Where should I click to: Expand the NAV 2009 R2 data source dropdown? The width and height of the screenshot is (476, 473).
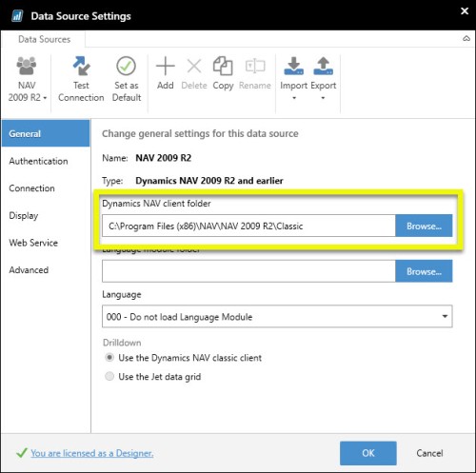[27, 79]
